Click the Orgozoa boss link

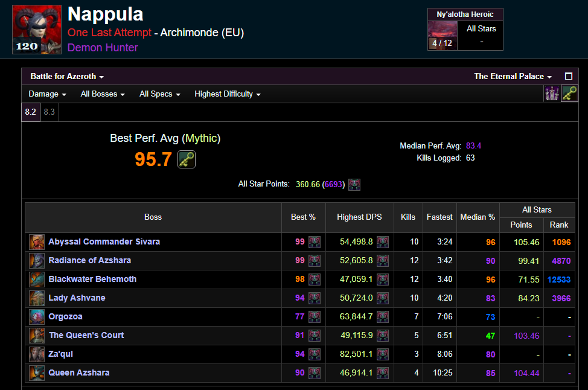[65, 317]
